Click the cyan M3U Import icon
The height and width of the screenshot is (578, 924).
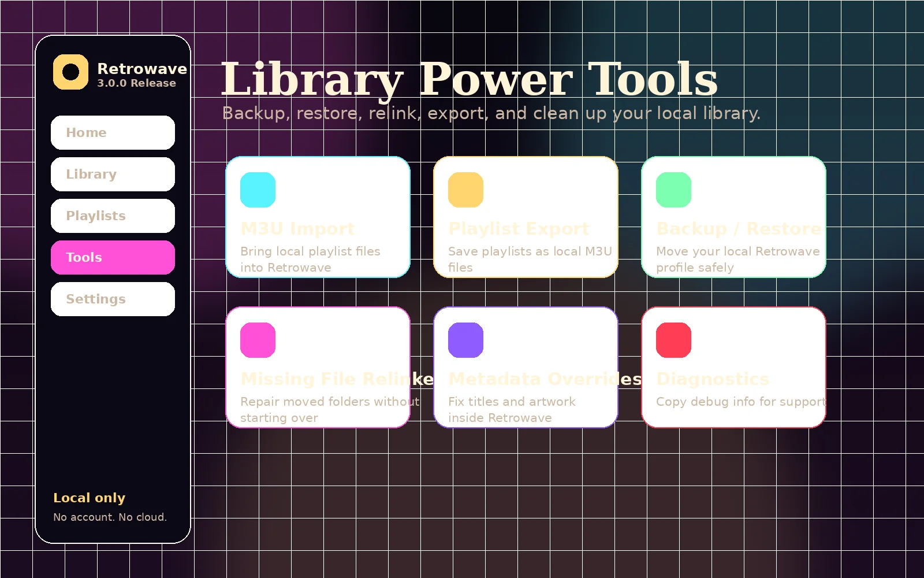258,190
